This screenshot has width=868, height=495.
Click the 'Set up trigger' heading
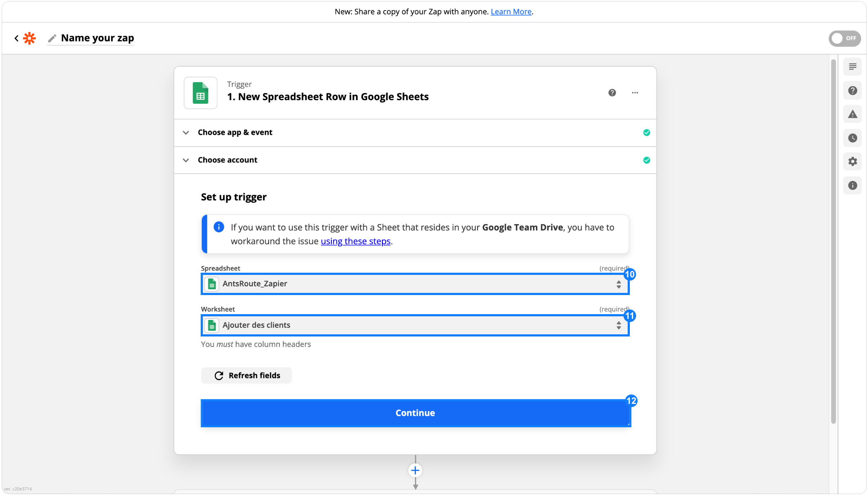pos(234,197)
